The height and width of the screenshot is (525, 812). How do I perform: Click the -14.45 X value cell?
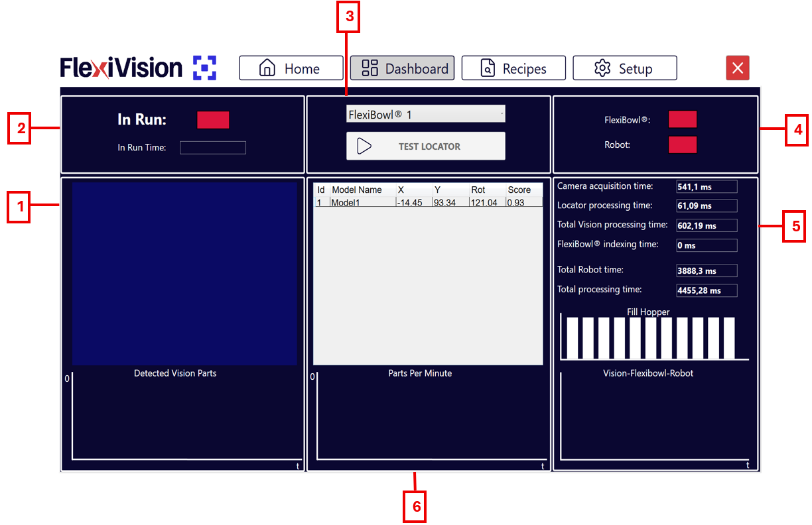[x=414, y=202]
